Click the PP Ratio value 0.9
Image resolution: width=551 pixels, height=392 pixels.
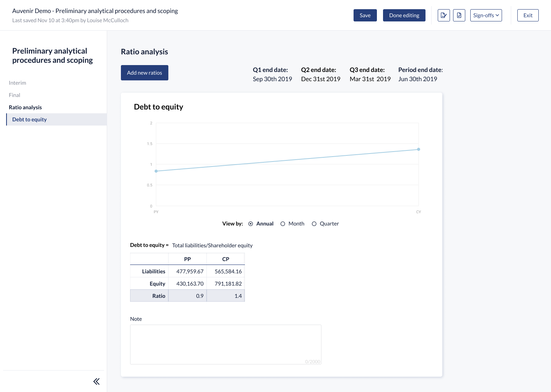click(x=200, y=296)
